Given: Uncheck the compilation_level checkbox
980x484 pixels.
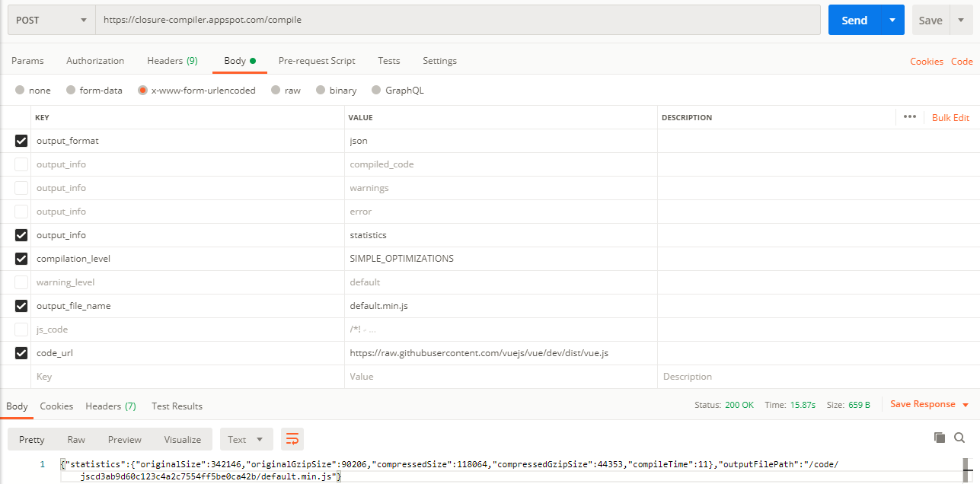Looking at the screenshot, I should 21,259.
